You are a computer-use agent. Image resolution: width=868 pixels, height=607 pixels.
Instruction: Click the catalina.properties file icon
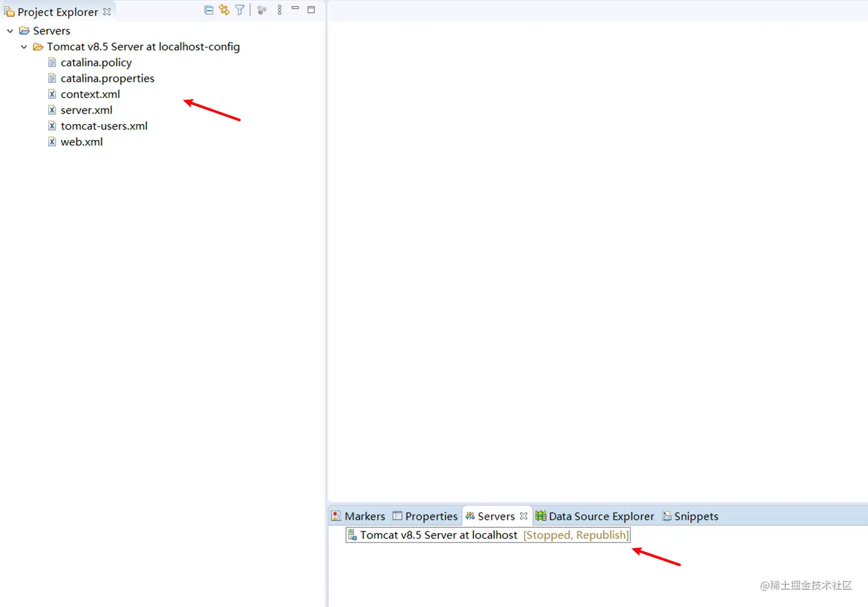click(52, 78)
